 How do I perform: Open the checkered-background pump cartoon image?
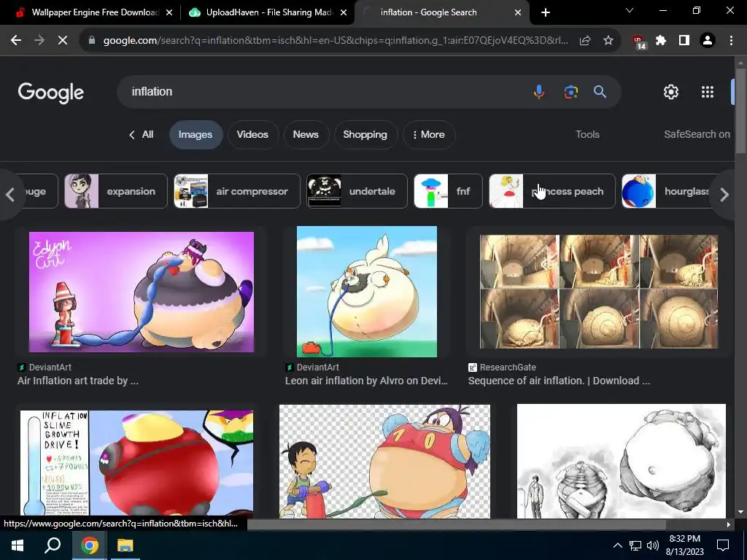(384, 461)
